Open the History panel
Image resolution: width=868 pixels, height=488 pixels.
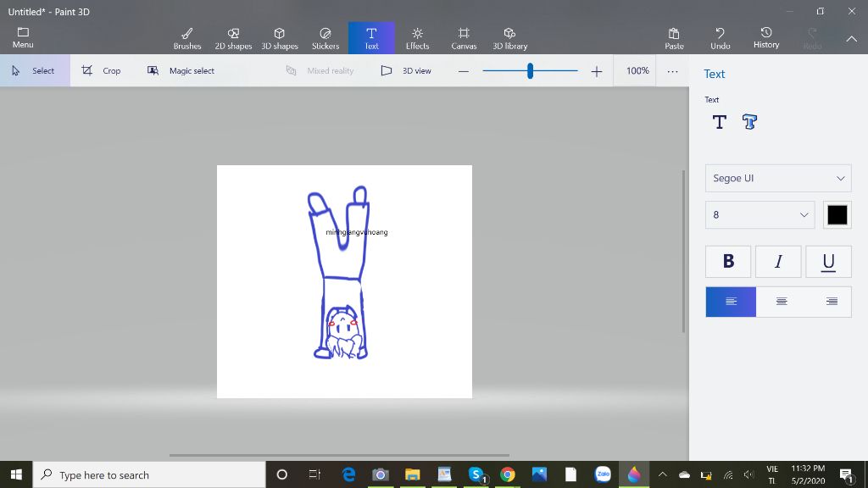point(765,38)
